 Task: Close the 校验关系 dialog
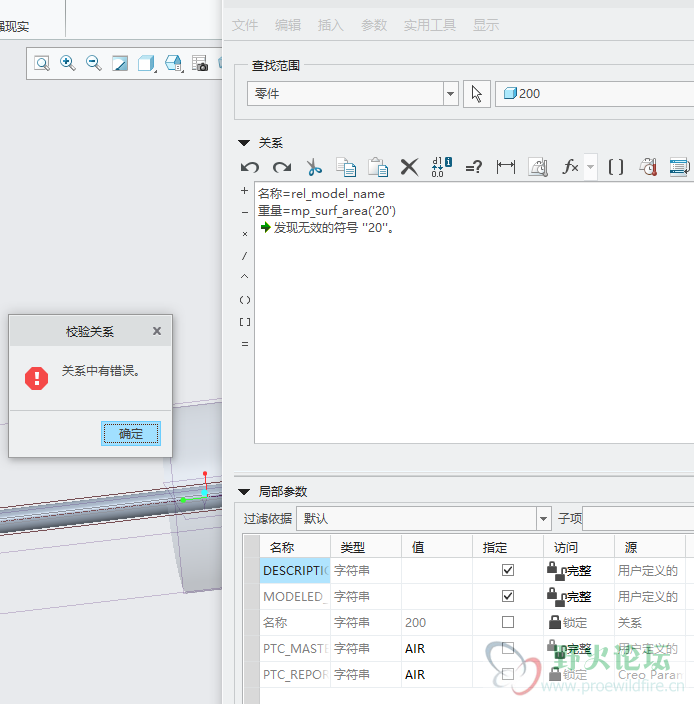[x=157, y=331]
